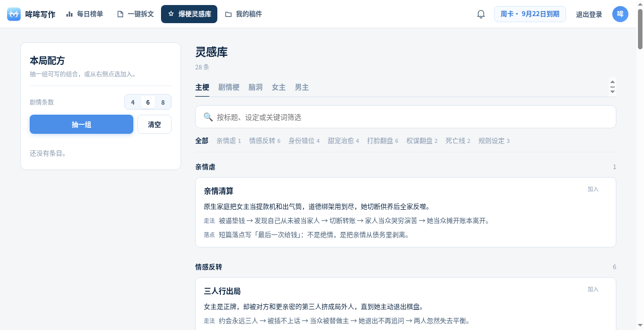Switch to 主梗 tab

tap(202, 87)
